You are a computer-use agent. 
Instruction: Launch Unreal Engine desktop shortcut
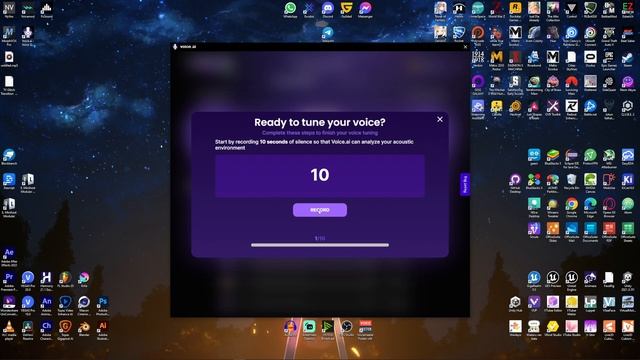point(571,281)
